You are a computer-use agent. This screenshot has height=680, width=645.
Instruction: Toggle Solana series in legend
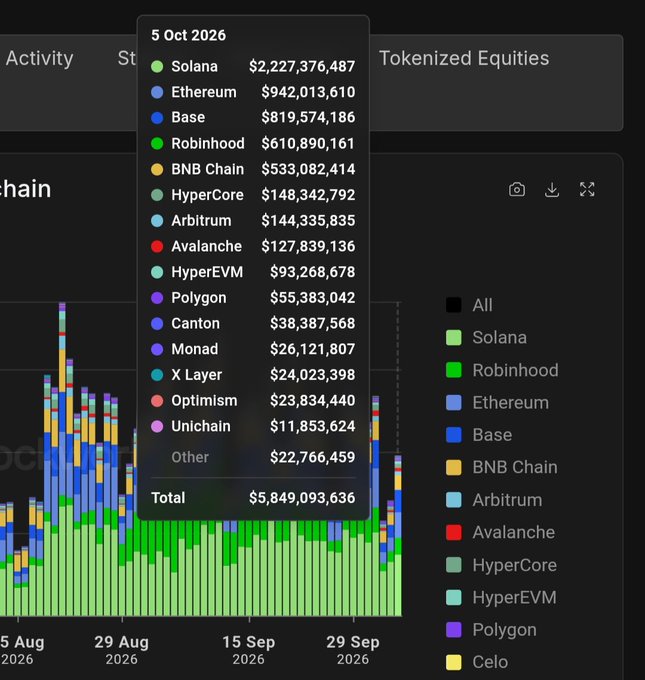tap(486, 337)
